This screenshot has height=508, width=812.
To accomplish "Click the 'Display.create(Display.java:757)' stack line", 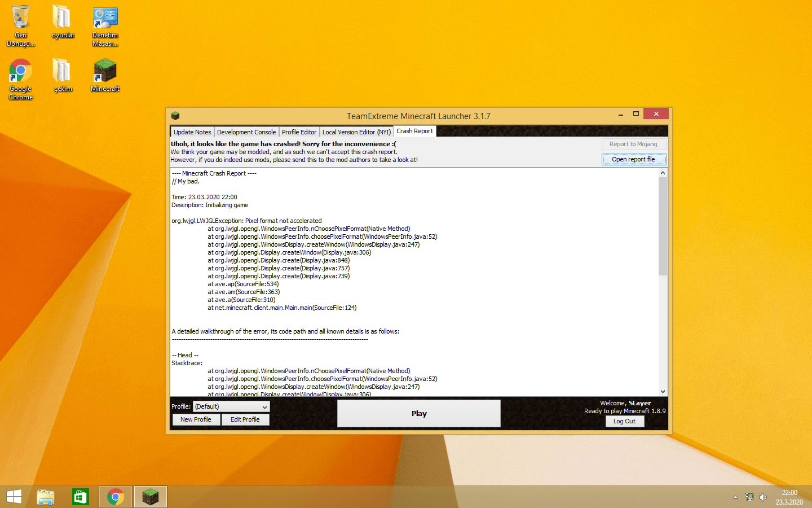I will [x=279, y=268].
